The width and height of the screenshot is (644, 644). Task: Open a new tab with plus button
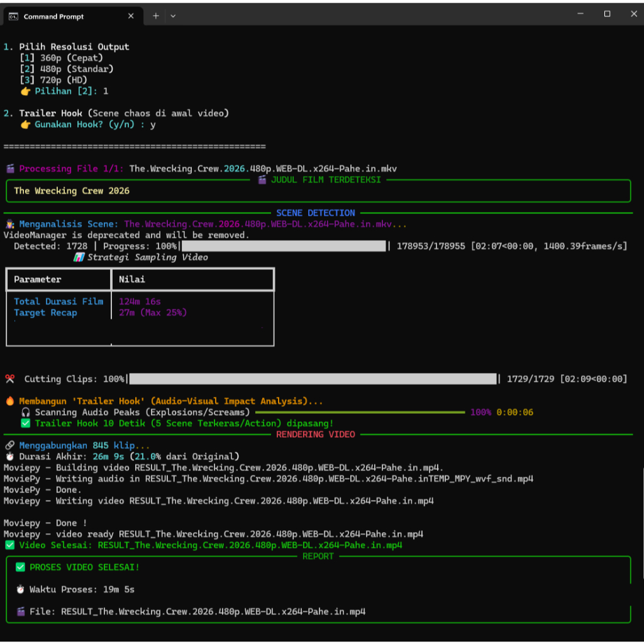(155, 16)
